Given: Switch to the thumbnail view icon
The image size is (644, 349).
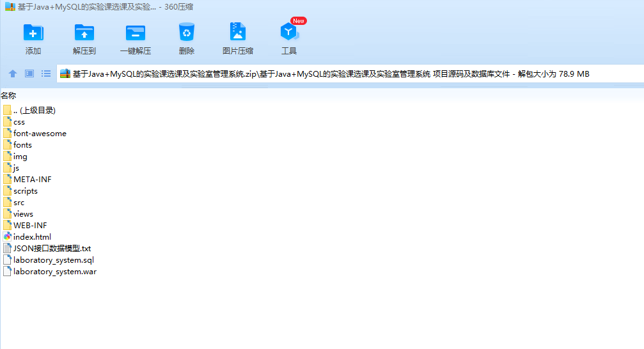Looking at the screenshot, I should coord(29,74).
